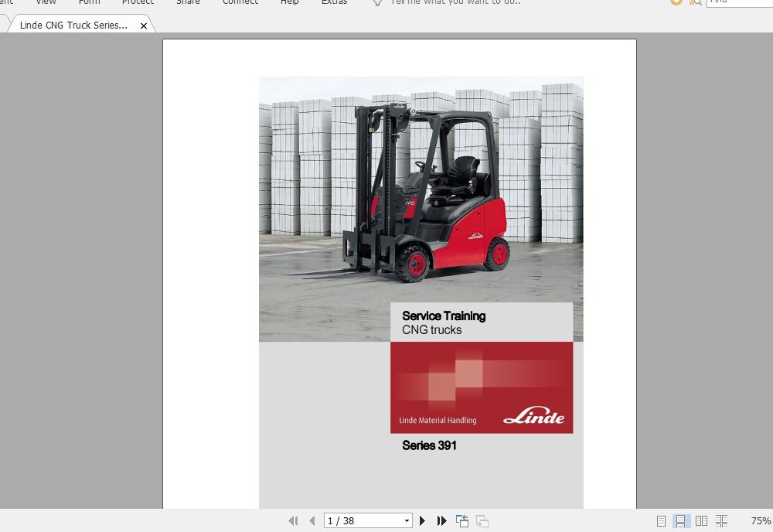The image size is (773, 532).
Task: Click the red forklift photo
Action: click(x=421, y=209)
